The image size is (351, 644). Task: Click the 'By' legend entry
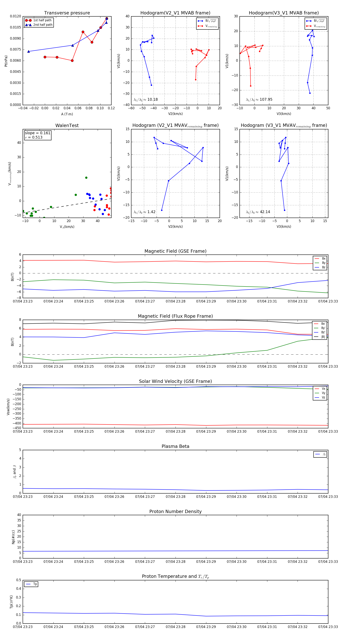(320, 263)
